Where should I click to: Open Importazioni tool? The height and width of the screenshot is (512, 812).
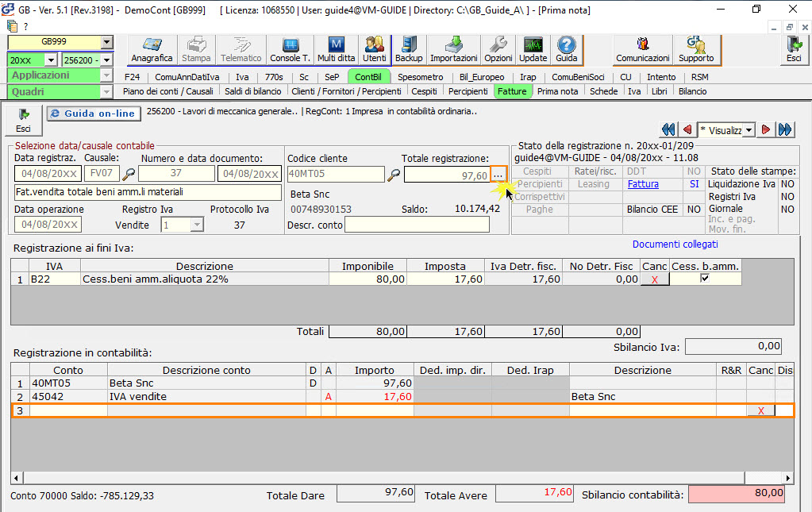coord(454,50)
